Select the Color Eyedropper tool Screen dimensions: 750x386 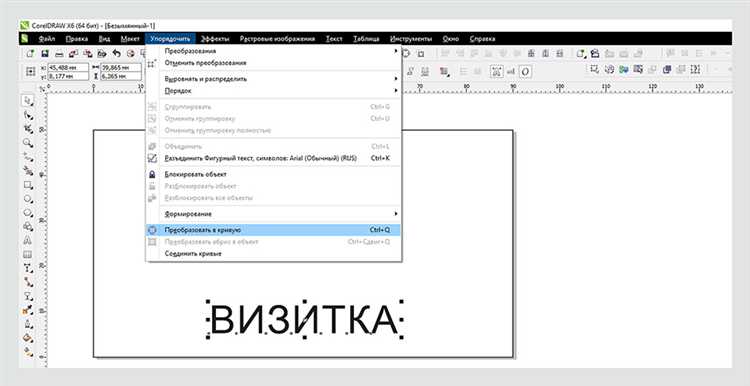click(28, 310)
